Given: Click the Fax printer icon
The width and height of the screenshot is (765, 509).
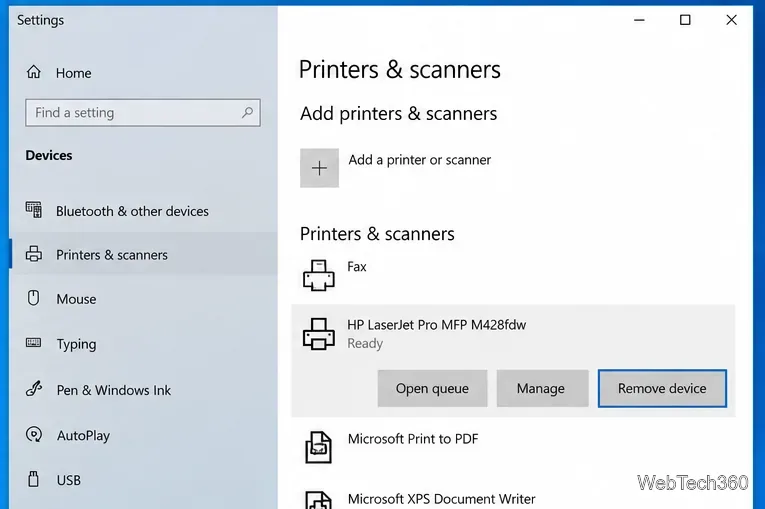Looking at the screenshot, I should pos(319,275).
